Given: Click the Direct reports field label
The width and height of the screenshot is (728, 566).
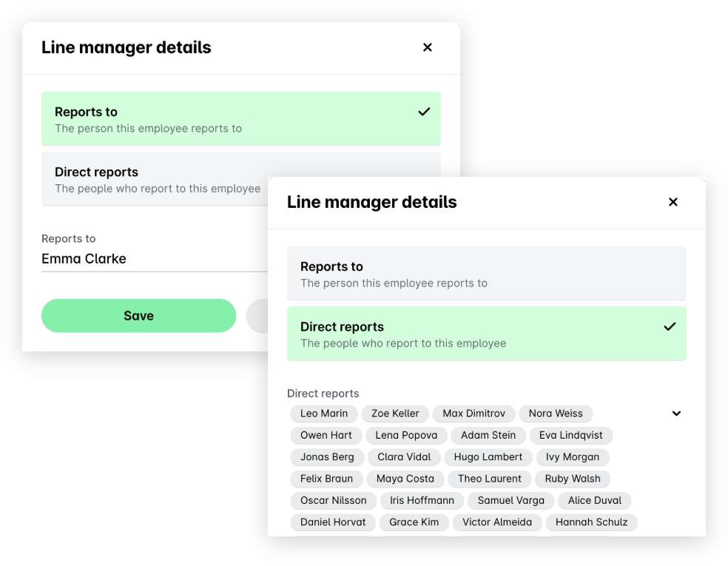Looking at the screenshot, I should point(323,394).
